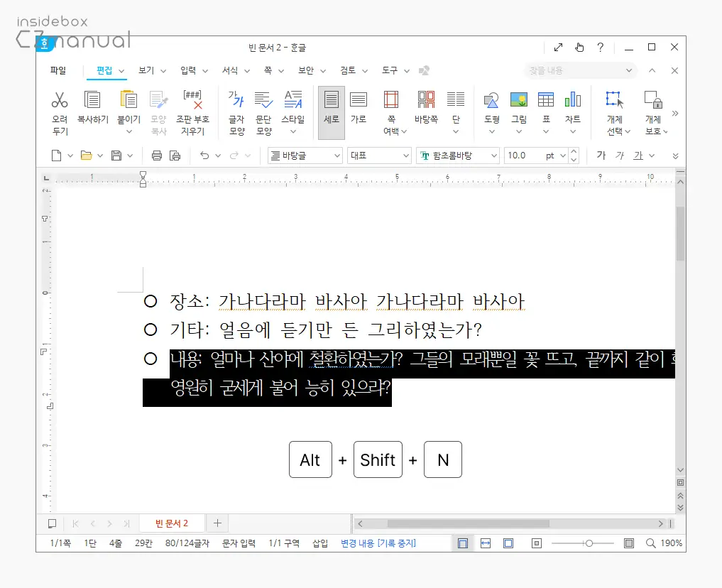Adjust the zoom slider in the status bar
722x588 pixels.
pyautogui.click(x=591, y=543)
